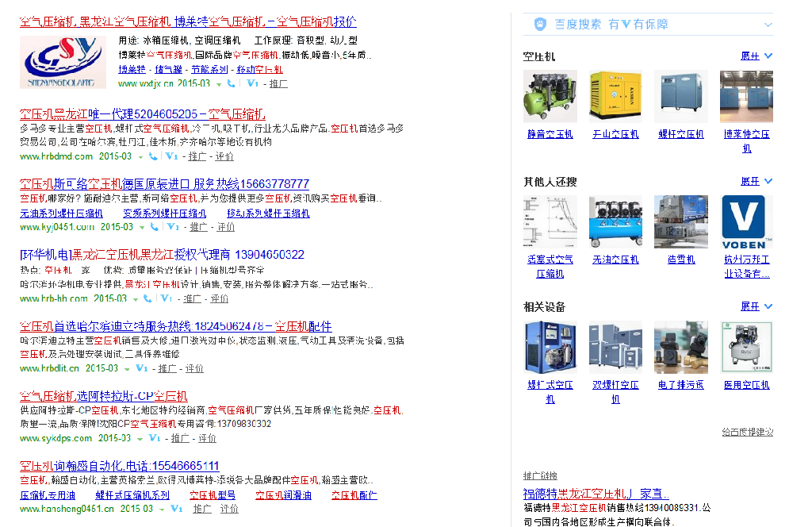The width and height of the screenshot is (812, 527).
Task: Click V1 badge beside www.hrbdlit.cn
Action: coord(141,368)
